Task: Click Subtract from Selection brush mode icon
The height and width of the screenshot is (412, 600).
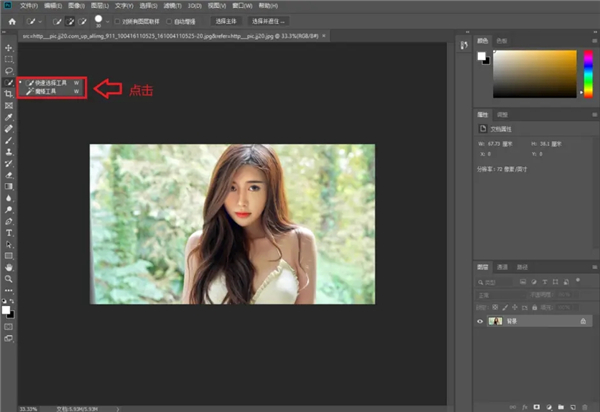Action: [82, 21]
